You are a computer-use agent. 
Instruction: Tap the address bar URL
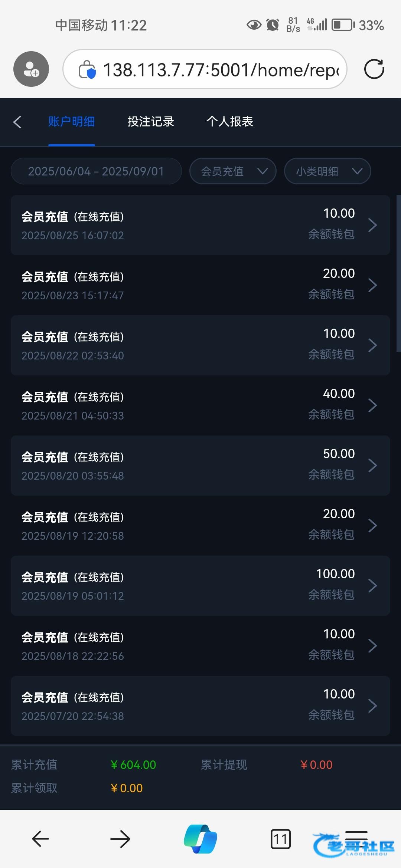click(x=221, y=70)
